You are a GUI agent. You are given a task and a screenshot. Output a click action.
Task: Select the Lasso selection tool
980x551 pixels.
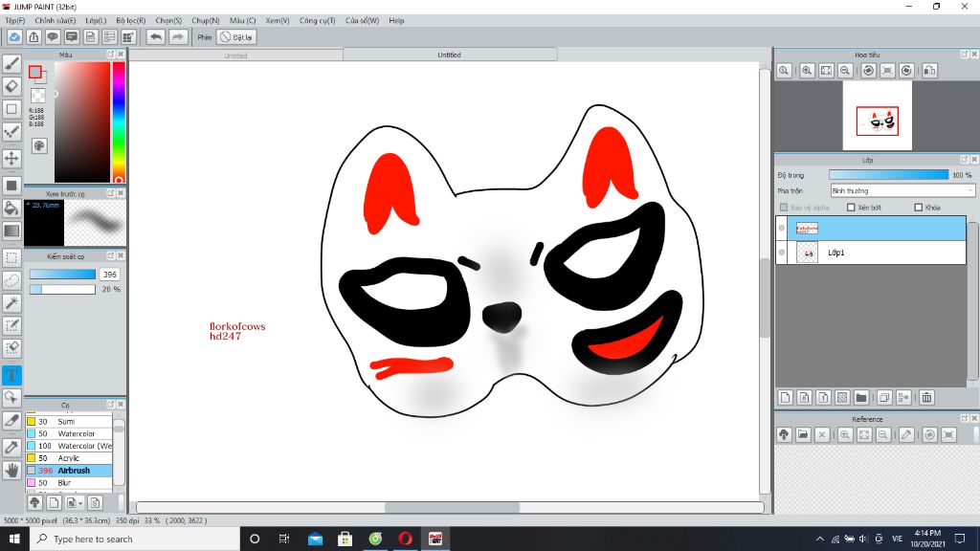pyautogui.click(x=11, y=280)
